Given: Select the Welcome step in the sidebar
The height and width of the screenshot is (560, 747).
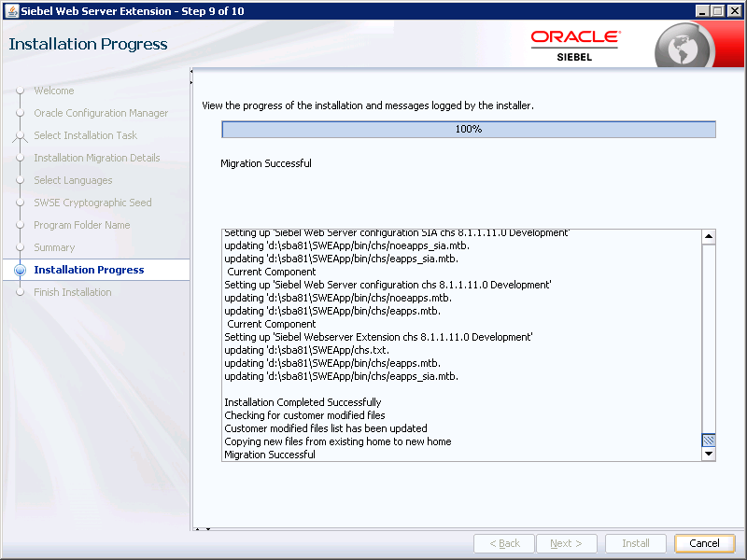Looking at the screenshot, I should coord(54,91).
